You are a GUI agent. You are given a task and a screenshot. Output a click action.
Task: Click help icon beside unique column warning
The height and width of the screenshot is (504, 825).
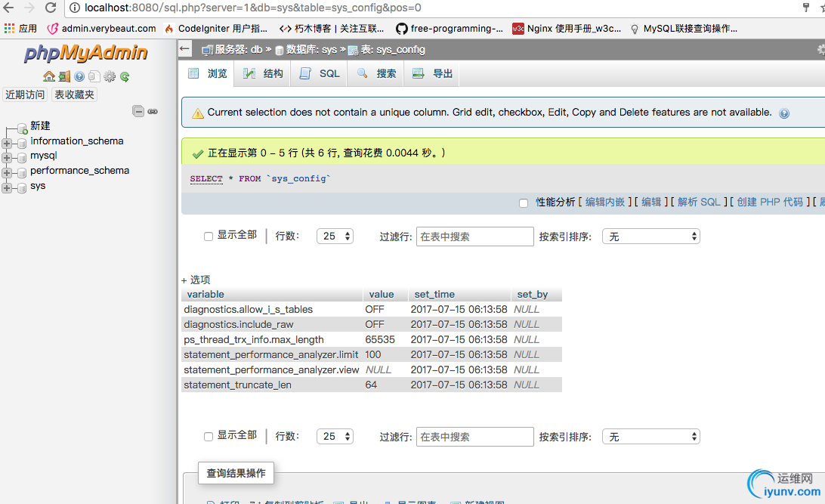(x=784, y=113)
